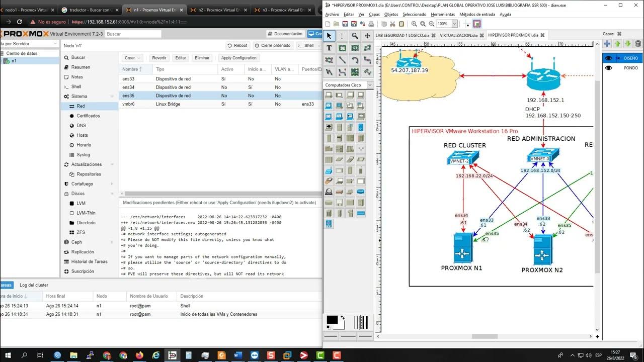Image resolution: width=644 pixels, height=362 pixels.
Task: Switch to LAB SEGURIDAD 1 LOGICO.dia tab
Action: click(x=403, y=36)
